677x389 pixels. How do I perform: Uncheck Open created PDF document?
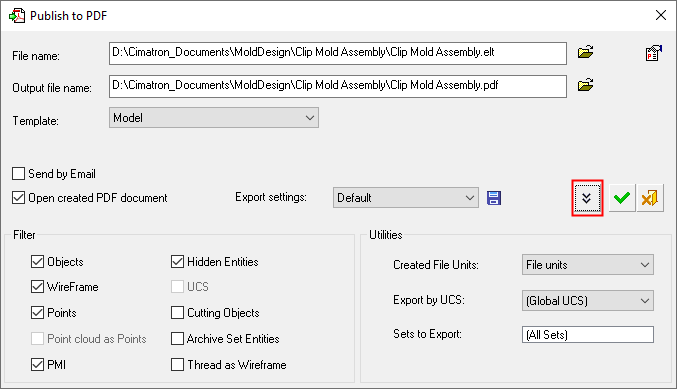click(x=19, y=198)
